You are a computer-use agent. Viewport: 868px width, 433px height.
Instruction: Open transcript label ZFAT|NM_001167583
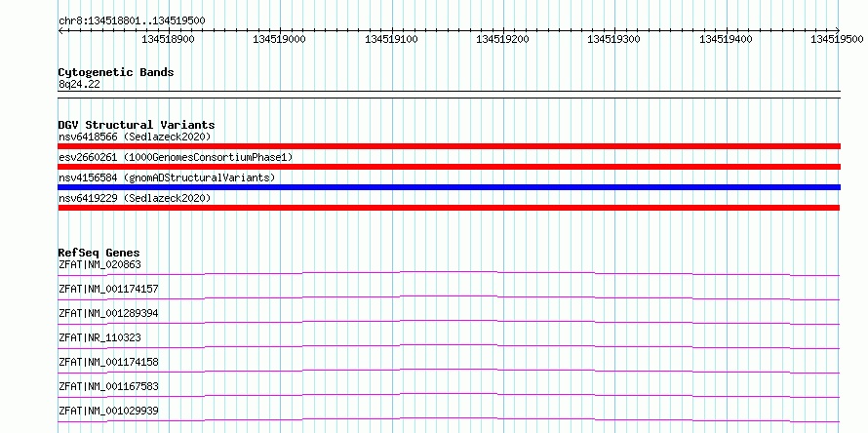(108, 386)
